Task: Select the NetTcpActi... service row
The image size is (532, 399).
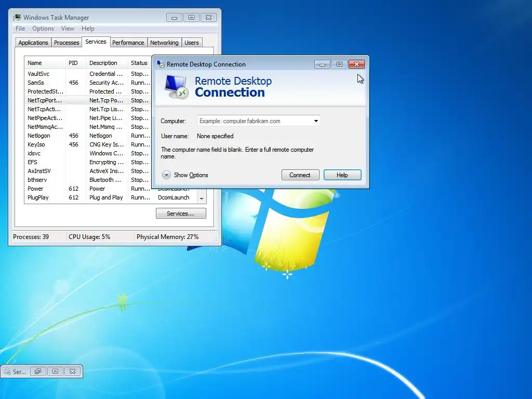Action: click(88, 109)
